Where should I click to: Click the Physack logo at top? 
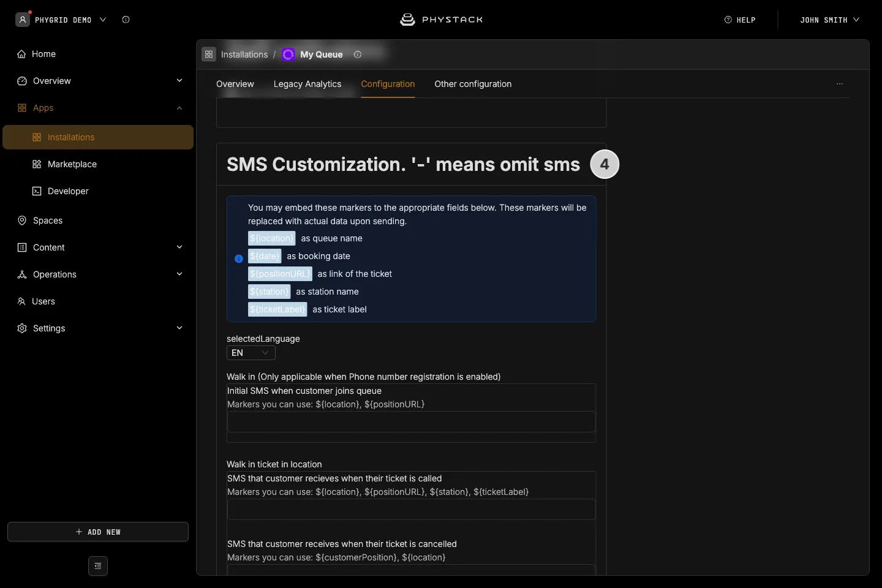click(441, 20)
